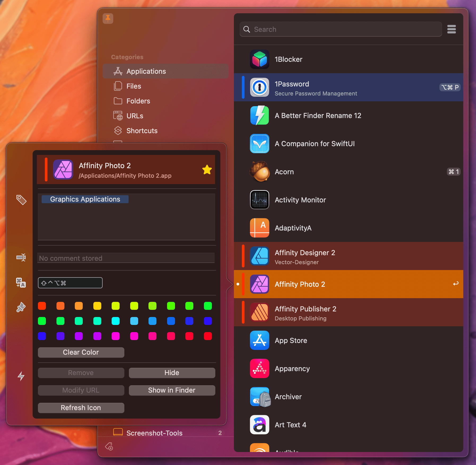Toggle the favorite star for Affinity Photo 2
The image size is (476, 465).
(207, 170)
